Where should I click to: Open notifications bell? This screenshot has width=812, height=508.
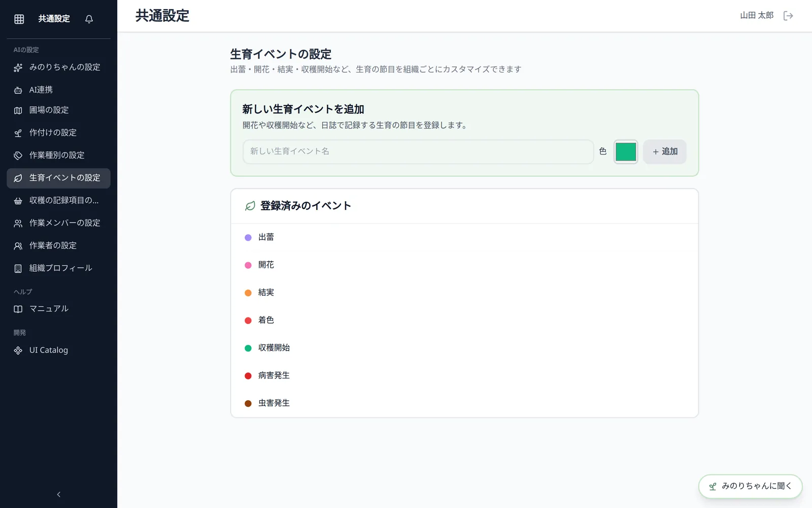89,19
